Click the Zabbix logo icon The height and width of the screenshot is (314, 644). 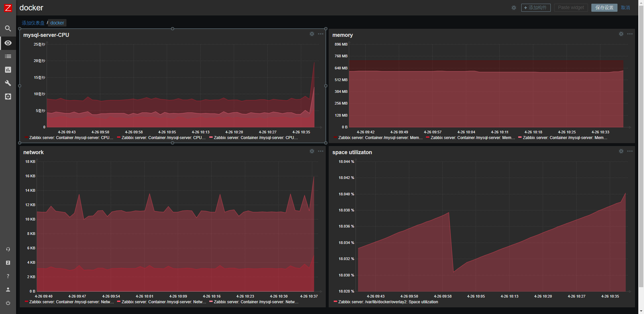(8, 8)
